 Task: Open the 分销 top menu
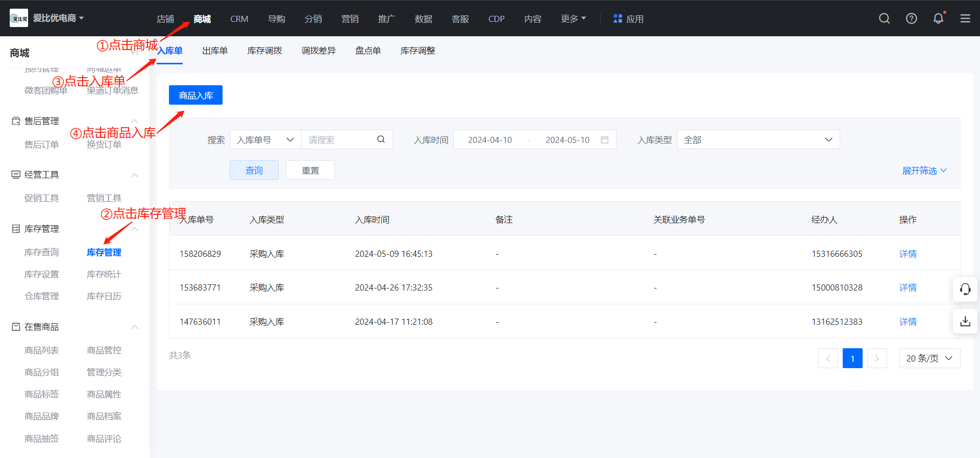[x=313, y=19]
